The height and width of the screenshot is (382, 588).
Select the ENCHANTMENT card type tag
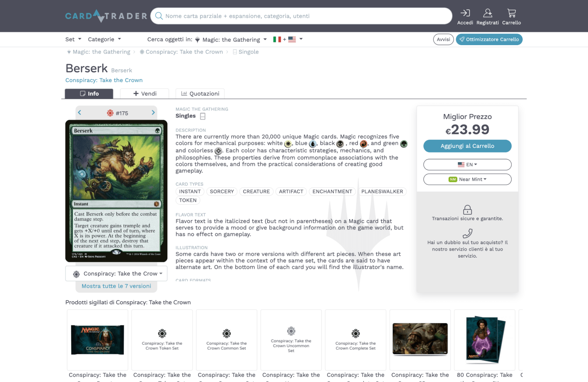click(332, 191)
